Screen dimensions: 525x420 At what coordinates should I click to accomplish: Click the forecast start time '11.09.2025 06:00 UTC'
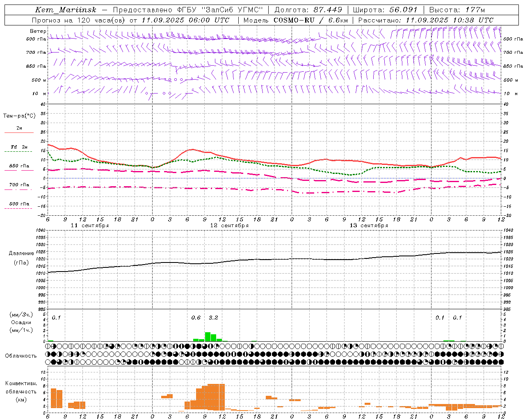tap(185, 20)
